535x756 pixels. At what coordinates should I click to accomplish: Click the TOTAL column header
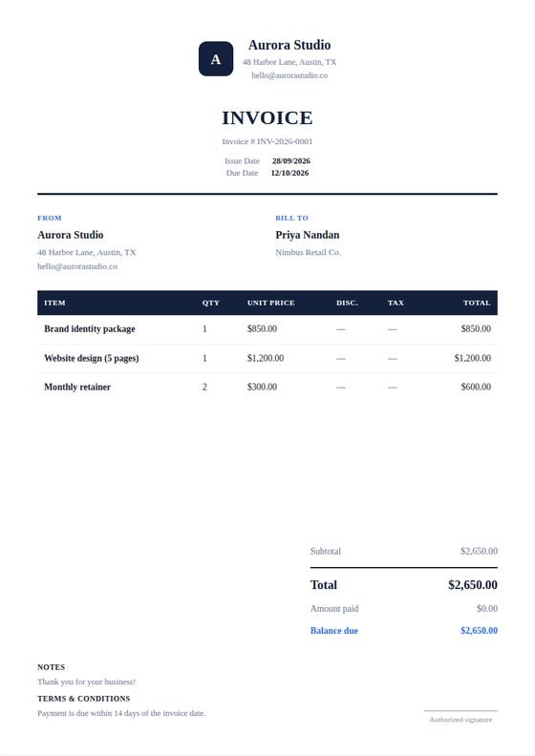pyautogui.click(x=477, y=303)
